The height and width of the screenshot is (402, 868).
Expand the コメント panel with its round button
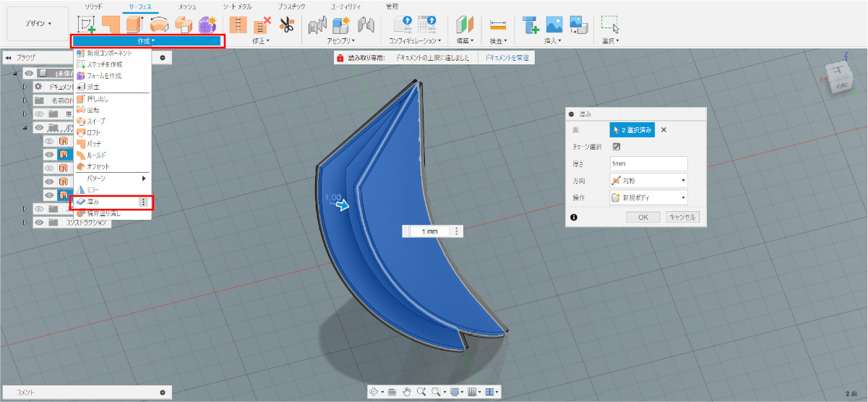(x=163, y=392)
